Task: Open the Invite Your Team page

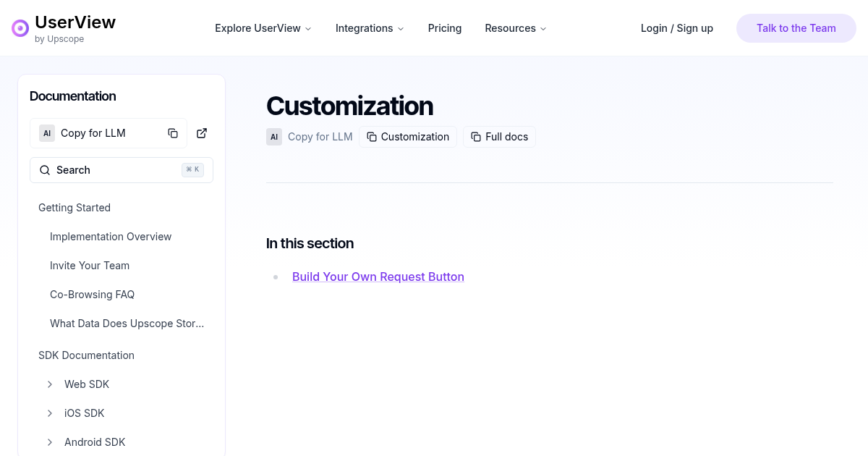Action: pyautogui.click(x=90, y=266)
